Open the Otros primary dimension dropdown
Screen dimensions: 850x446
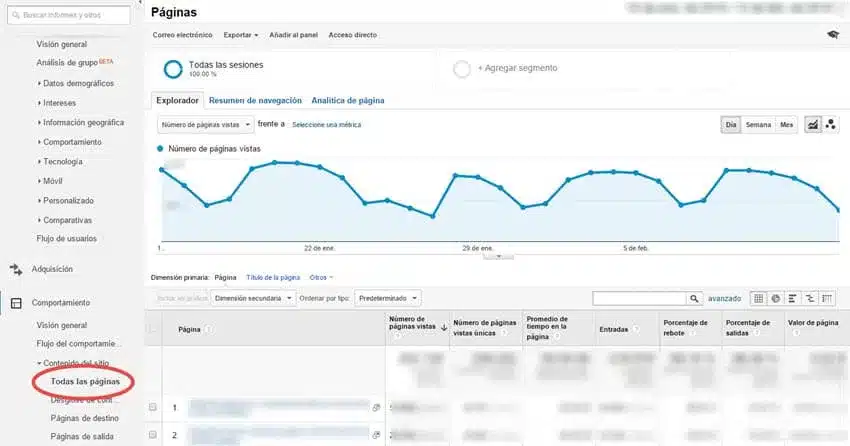321,277
